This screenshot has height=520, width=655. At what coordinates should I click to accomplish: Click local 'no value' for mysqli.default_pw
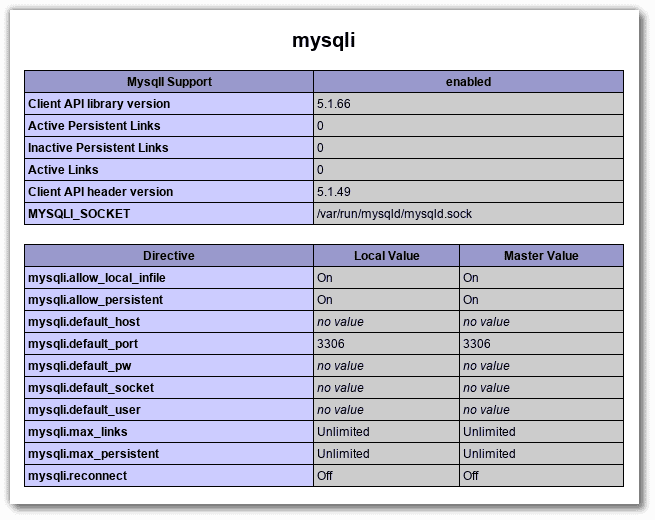(x=340, y=366)
